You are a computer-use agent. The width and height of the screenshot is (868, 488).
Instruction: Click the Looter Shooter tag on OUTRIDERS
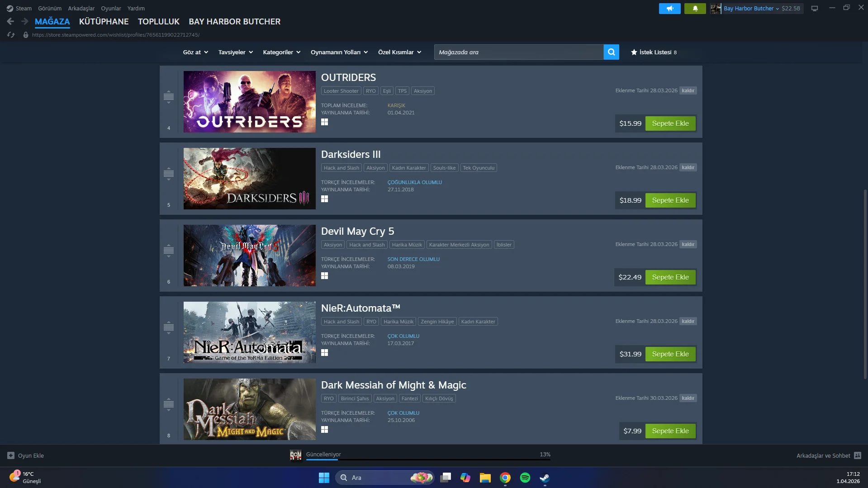click(341, 91)
